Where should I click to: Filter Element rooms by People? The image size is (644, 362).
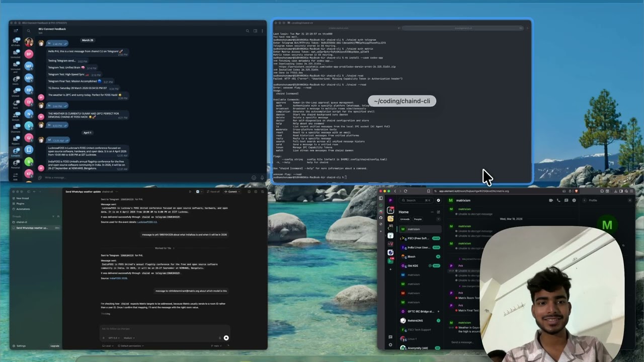tap(418, 219)
